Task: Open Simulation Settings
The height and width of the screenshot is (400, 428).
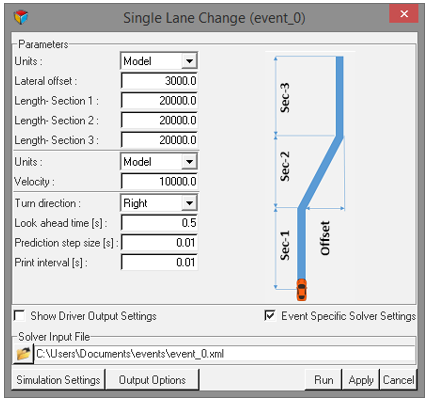Action: (x=58, y=380)
